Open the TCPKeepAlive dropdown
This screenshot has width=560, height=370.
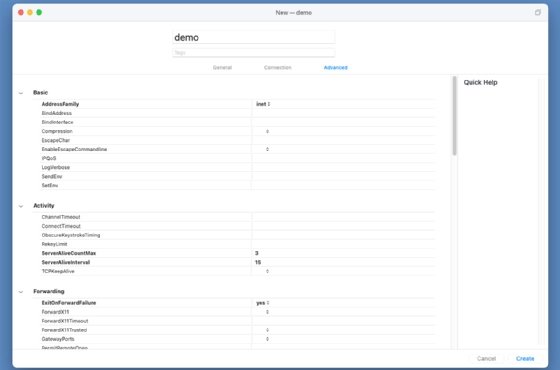click(x=267, y=271)
